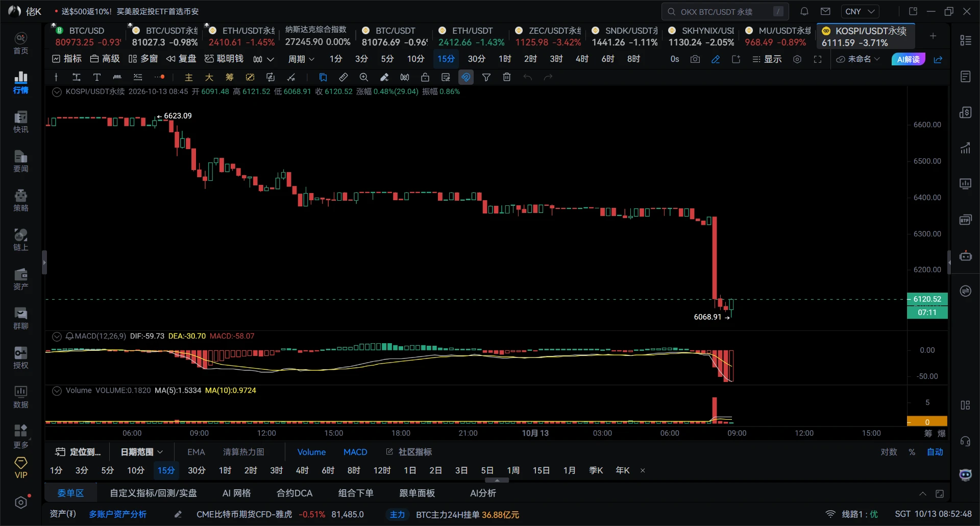The width and height of the screenshot is (980, 526).
Task: Toggle the MACD indicator
Action: click(x=355, y=452)
